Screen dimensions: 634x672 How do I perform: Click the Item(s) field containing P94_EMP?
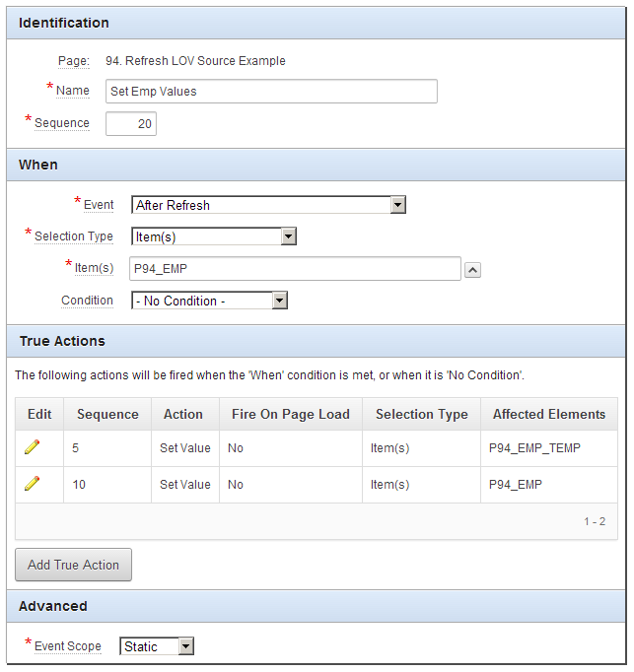pyautogui.click(x=296, y=269)
